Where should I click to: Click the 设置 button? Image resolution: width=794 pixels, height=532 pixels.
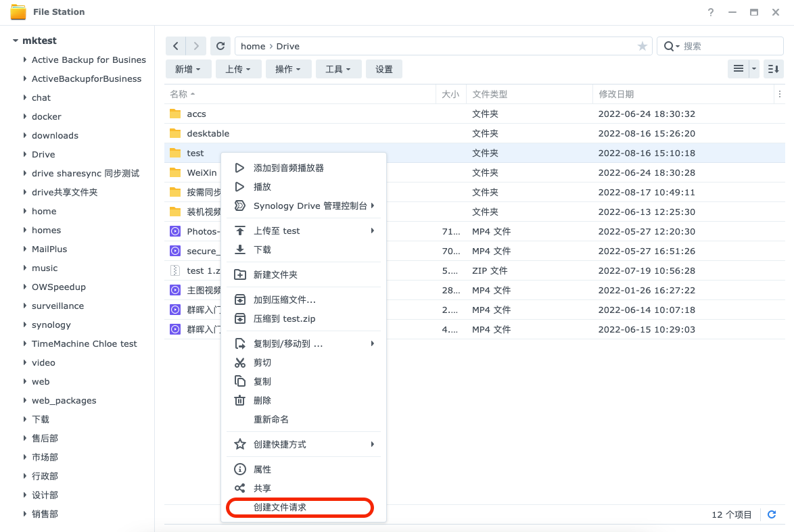coord(384,69)
